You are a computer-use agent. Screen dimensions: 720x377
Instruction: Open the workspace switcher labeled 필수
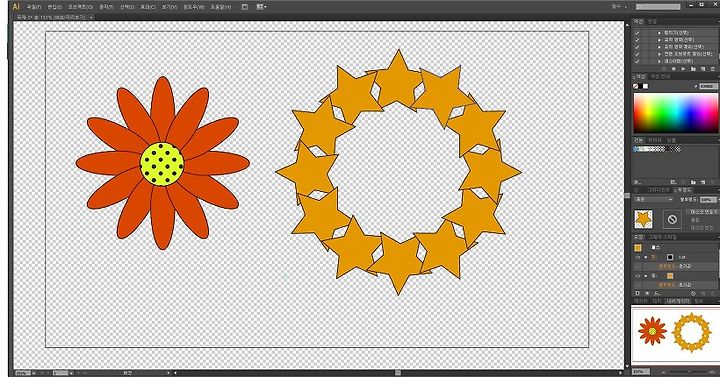point(619,7)
